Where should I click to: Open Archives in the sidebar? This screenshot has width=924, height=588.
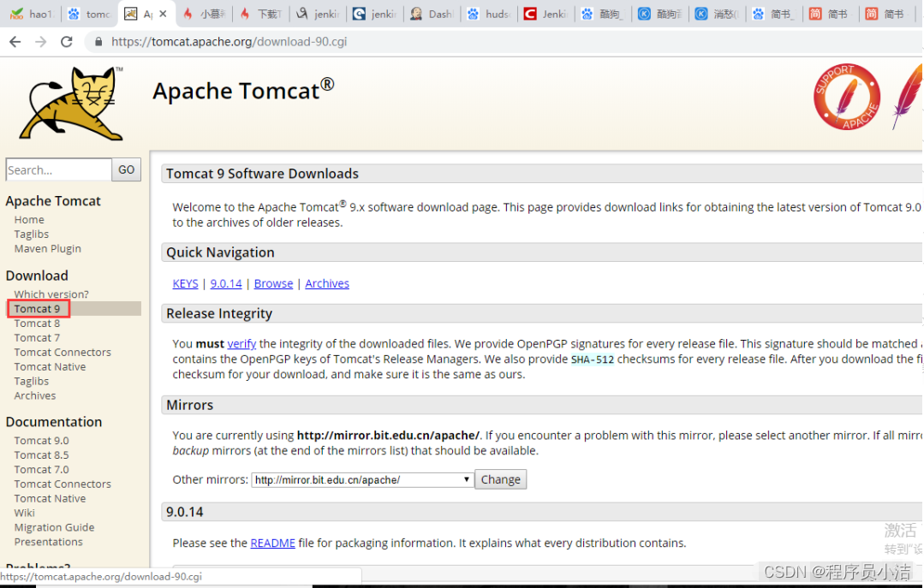click(35, 396)
